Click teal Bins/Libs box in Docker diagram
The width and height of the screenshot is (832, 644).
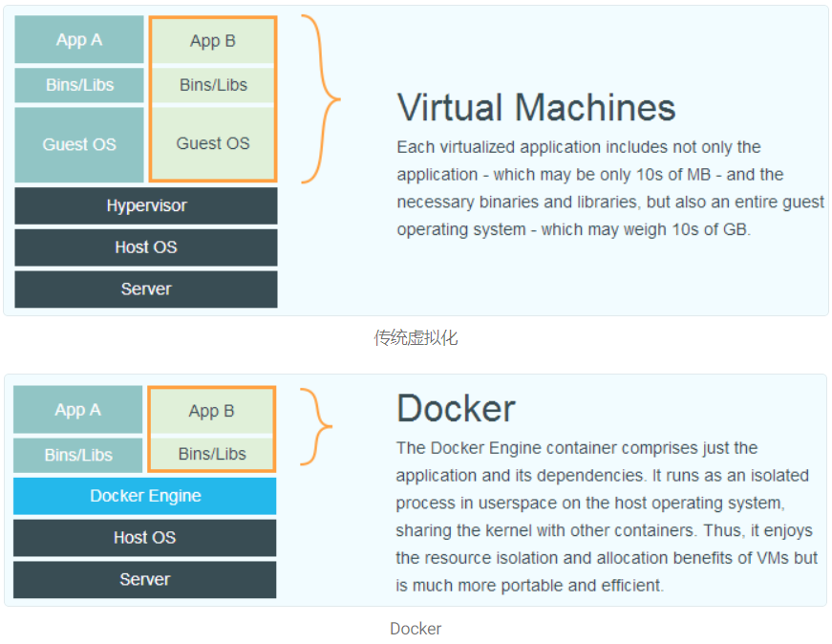tap(77, 455)
